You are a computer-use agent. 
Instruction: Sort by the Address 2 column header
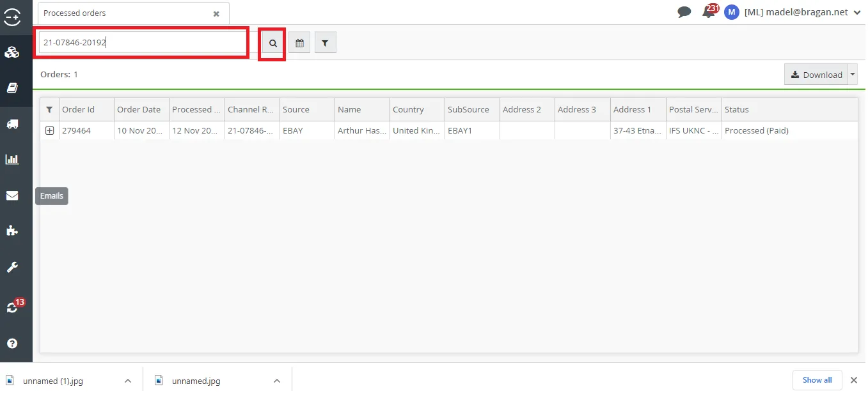point(527,109)
